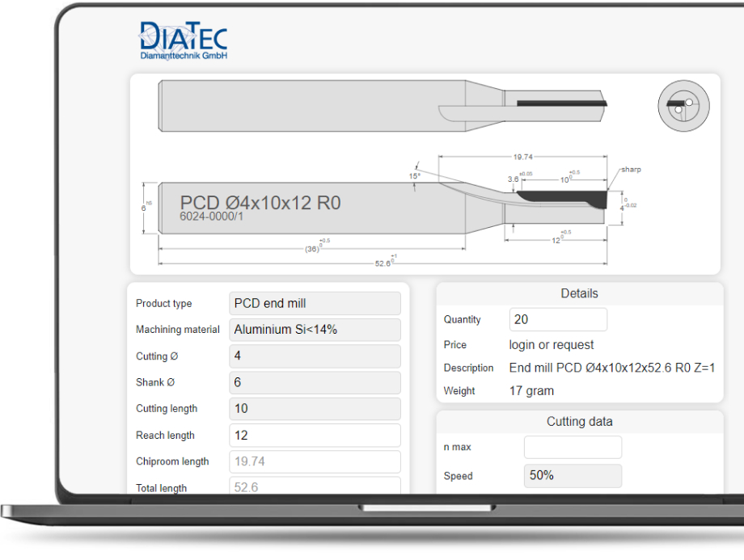Click the end-view cross-section tool icon
Viewport: 744px width, 560px height.
click(683, 106)
